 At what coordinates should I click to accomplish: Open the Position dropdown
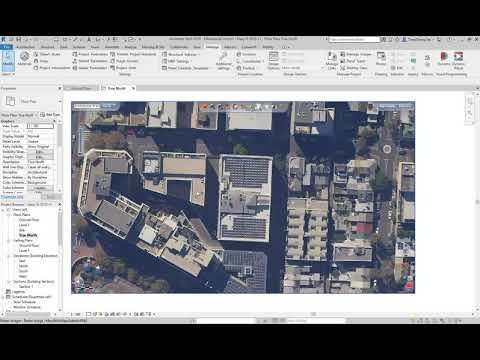point(247,68)
